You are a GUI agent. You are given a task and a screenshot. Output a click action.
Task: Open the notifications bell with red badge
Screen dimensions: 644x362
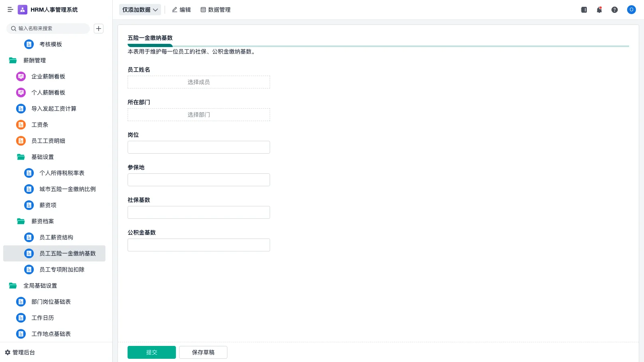(x=599, y=10)
